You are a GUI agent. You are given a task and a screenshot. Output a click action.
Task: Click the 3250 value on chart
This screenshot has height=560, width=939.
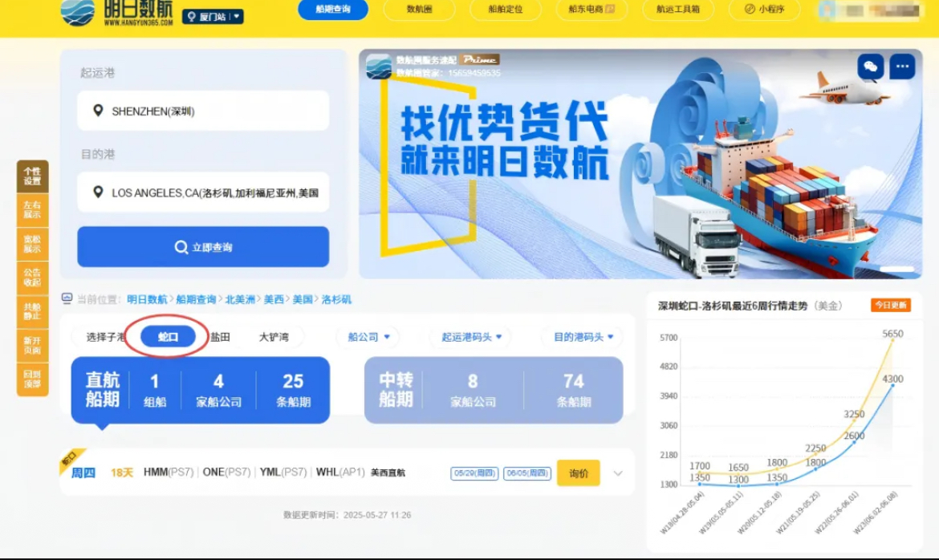click(x=854, y=414)
